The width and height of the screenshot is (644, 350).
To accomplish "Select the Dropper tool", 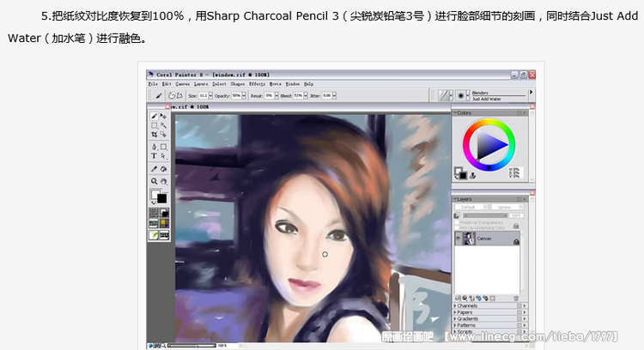I will coord(154,169).
